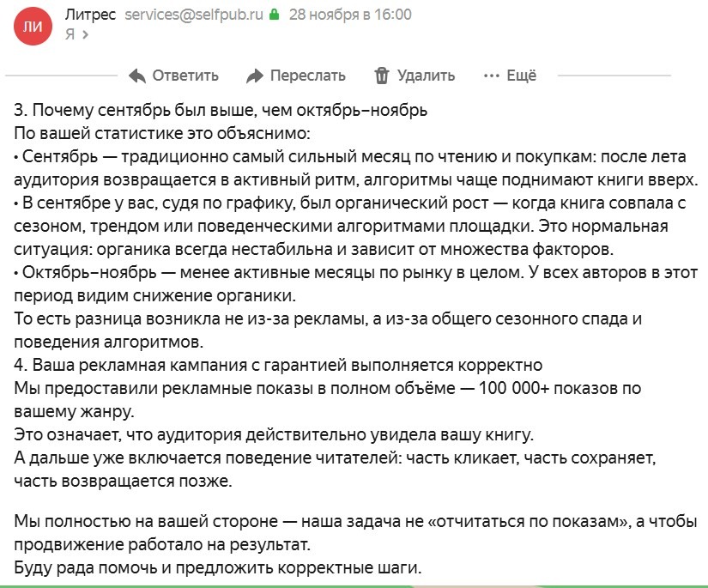
Task: Click the closing line "Буду рада помочь"
Action: tap(218, 568)
